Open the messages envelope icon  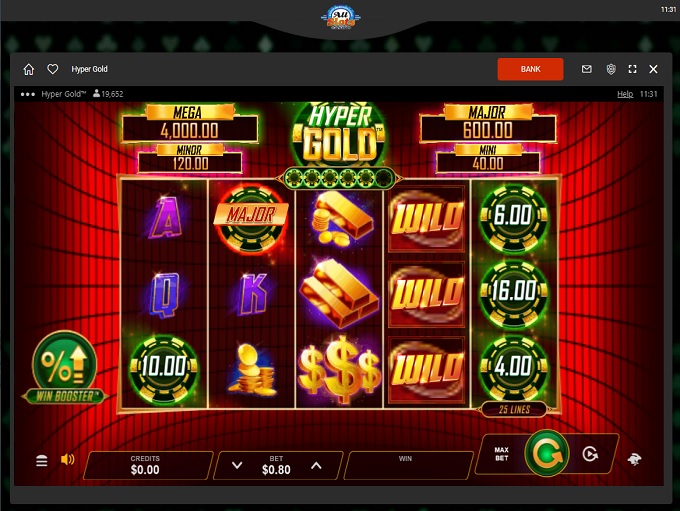[586, 69]
